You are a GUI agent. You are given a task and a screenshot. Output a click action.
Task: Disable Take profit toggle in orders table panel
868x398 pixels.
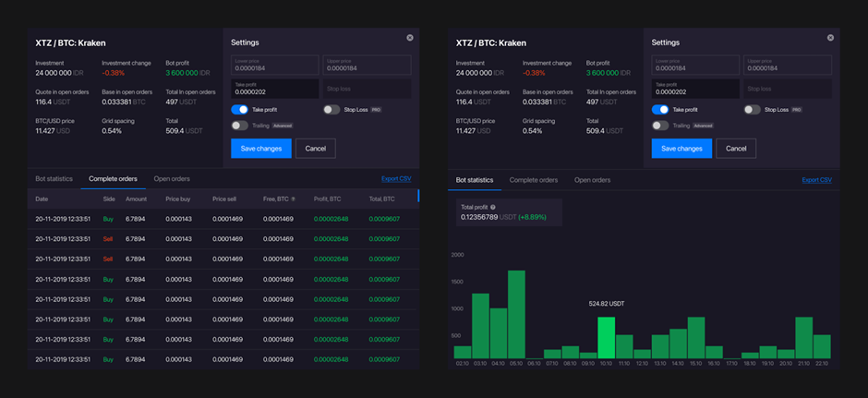[239, 109]
